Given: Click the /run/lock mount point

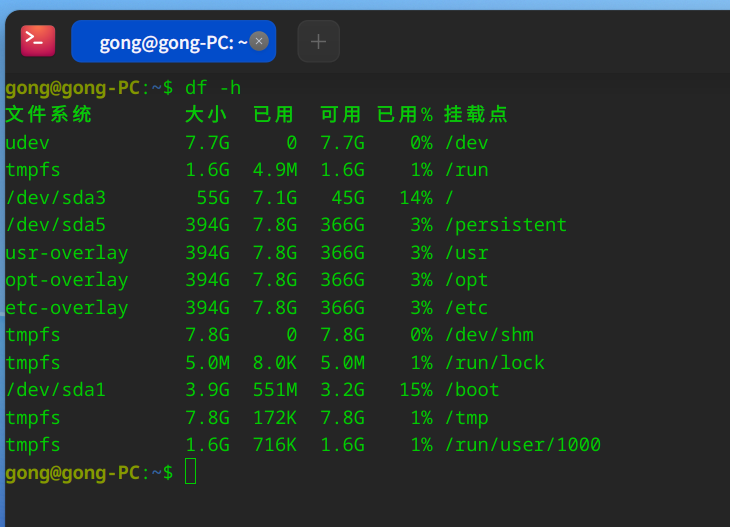Looking at the screenshot, I should coord(495,363).
